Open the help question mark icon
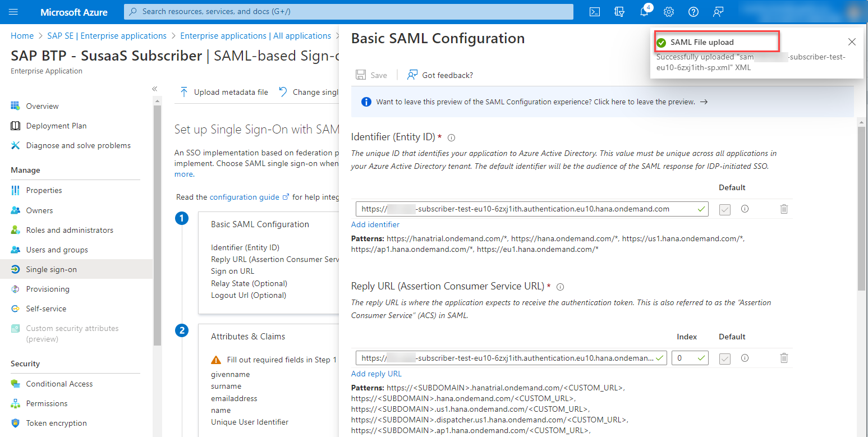Viewport: 868px width, 437px height. [694, 12]
